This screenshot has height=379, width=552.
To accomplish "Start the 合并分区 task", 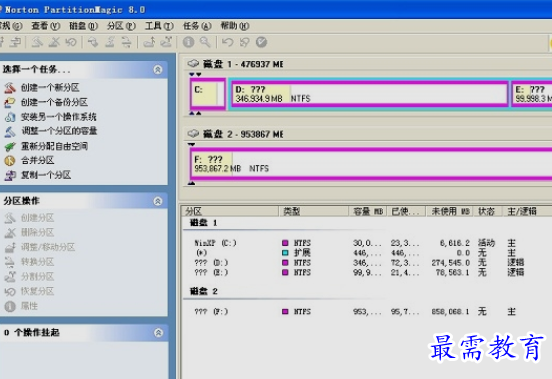I will (x=37, y=160).
